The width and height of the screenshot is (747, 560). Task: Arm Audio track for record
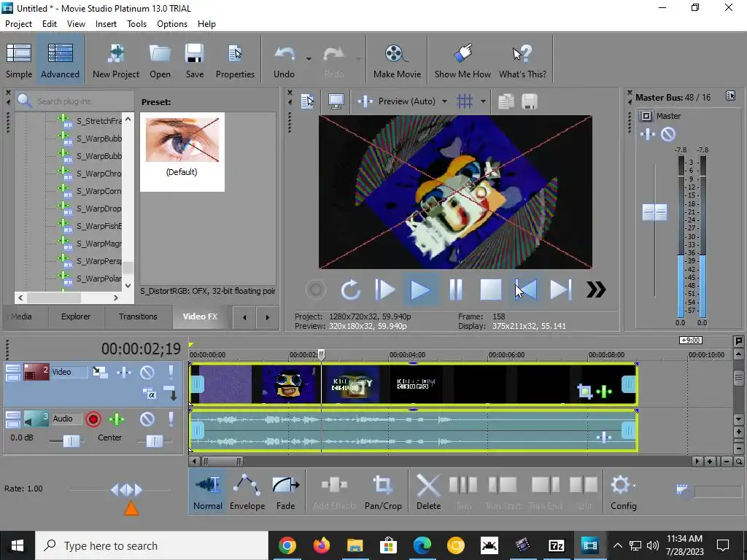click(x=93, y=419)
